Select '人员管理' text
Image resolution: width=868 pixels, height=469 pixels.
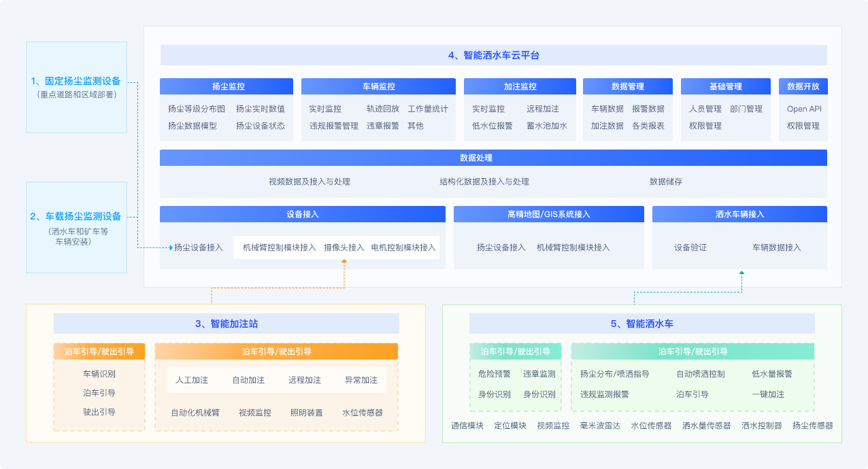click(705, 109)
